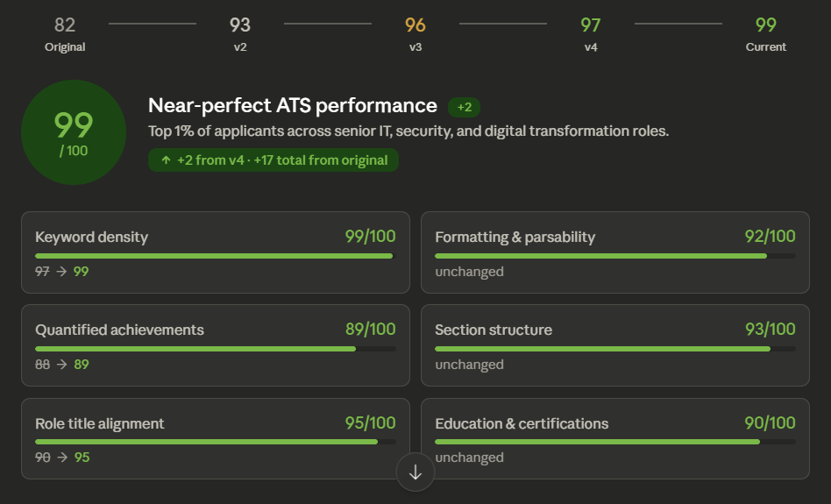Click the large 99/100 score circle
The width and height of the screenshot is (831, 504).
coord(74,133)
